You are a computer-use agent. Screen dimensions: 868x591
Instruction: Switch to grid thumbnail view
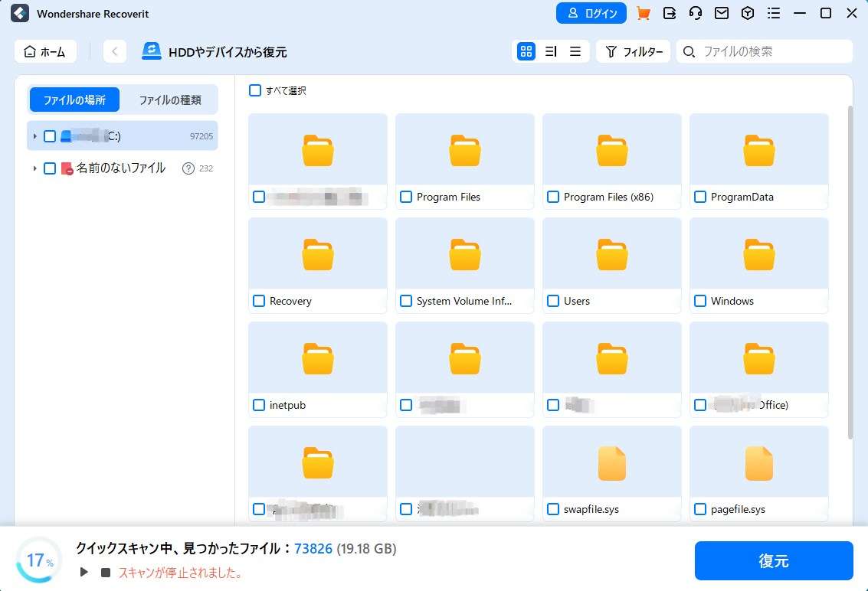[x=526, y=51]
